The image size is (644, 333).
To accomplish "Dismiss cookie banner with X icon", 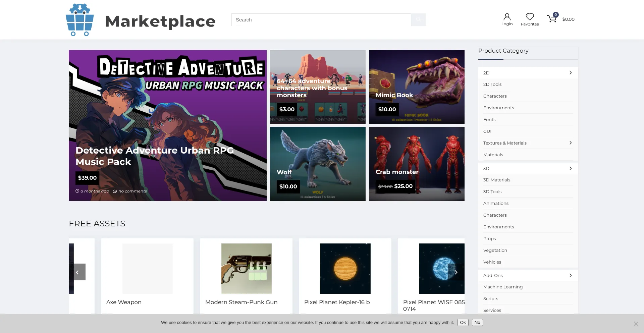I will click(x=636, y=324).
